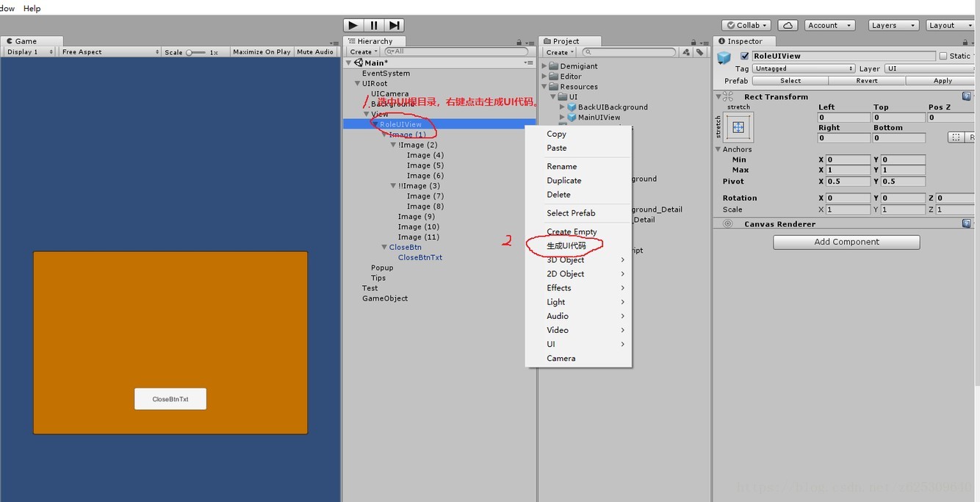Open the Layer dropdown showing UI

931,68
